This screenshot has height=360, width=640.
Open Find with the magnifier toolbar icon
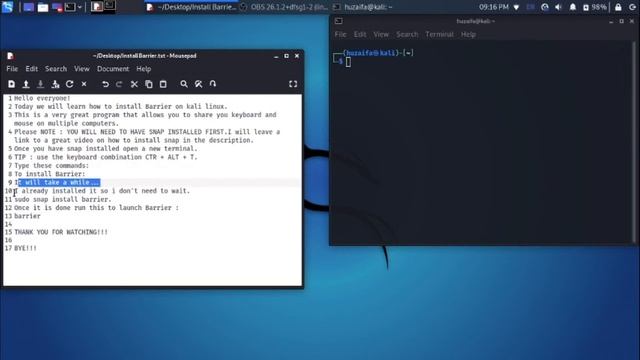[x=184, y=84]
